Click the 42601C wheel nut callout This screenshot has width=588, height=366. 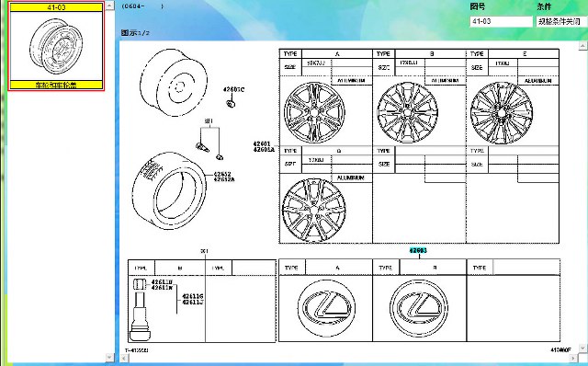(x=233, y=90)
